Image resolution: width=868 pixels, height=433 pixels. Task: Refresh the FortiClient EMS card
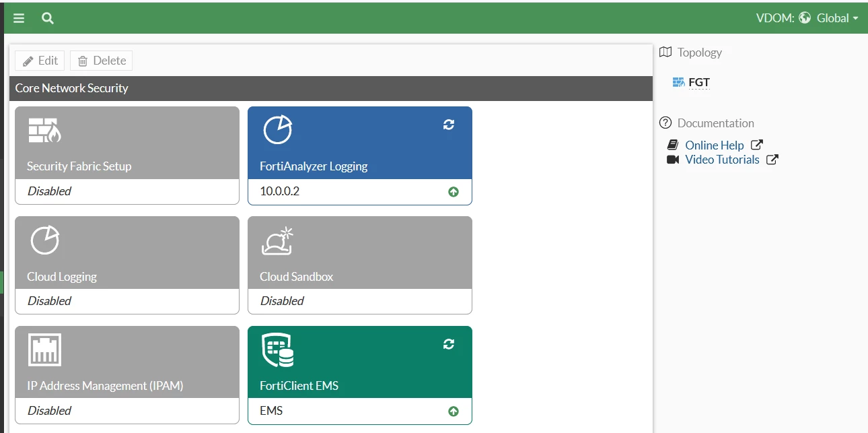[x=449, y=344]
